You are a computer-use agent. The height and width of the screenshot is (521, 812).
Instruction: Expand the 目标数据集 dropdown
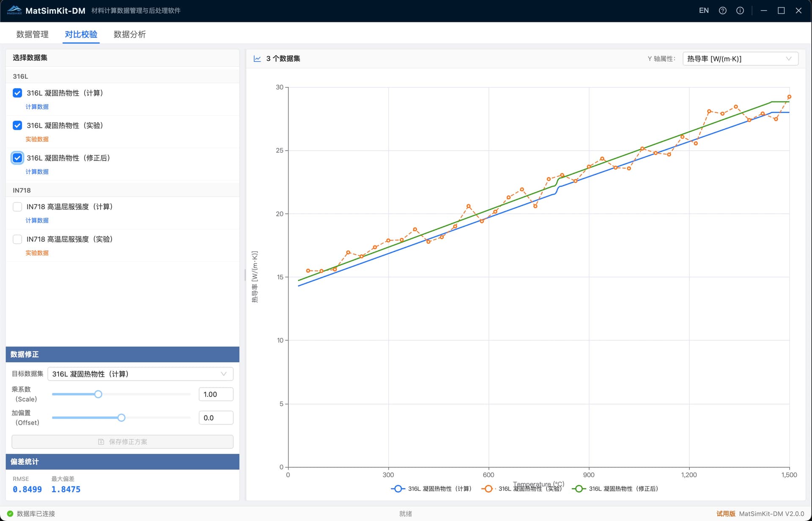[x=140, y=374]
